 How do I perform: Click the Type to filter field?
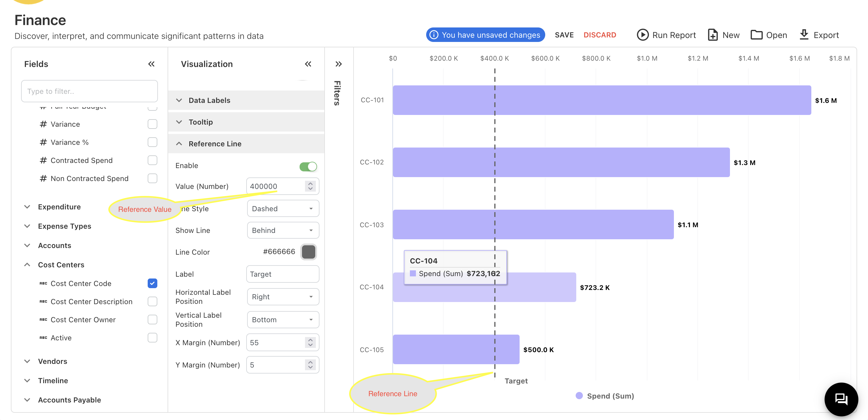(89, 91)
